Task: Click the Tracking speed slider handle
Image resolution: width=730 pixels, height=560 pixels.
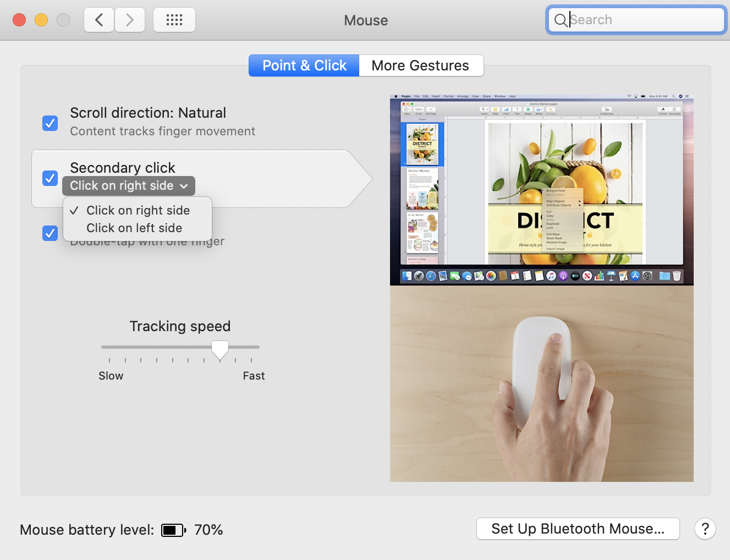Action: (220, 350)
